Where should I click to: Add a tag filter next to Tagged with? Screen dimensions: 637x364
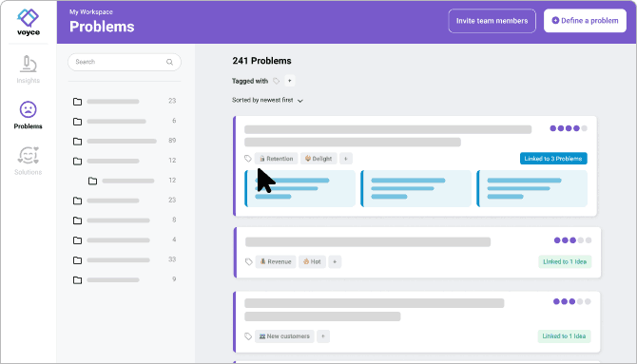[x=290, y=81]
